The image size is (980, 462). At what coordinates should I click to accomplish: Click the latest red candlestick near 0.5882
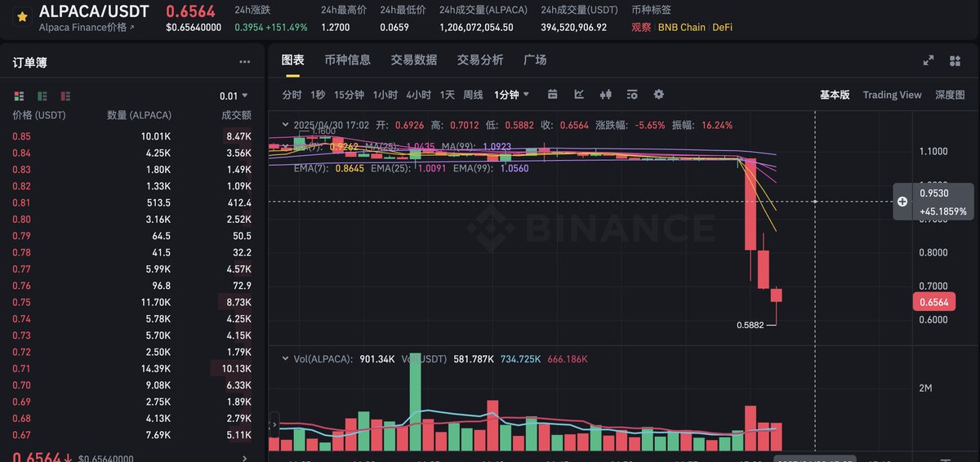point(777,295)
